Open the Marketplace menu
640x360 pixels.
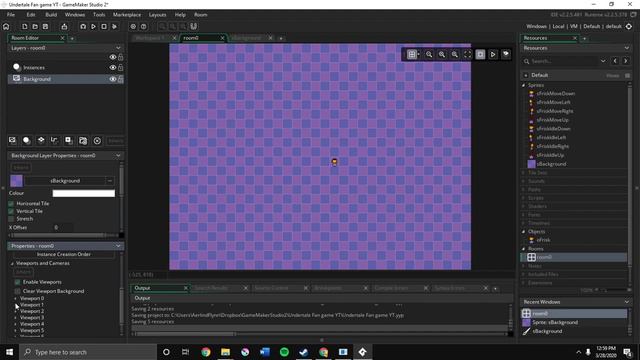point(127,15)
